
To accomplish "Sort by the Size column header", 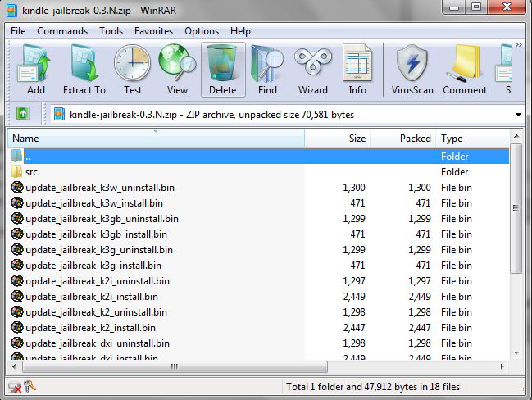I will [337, 138].
